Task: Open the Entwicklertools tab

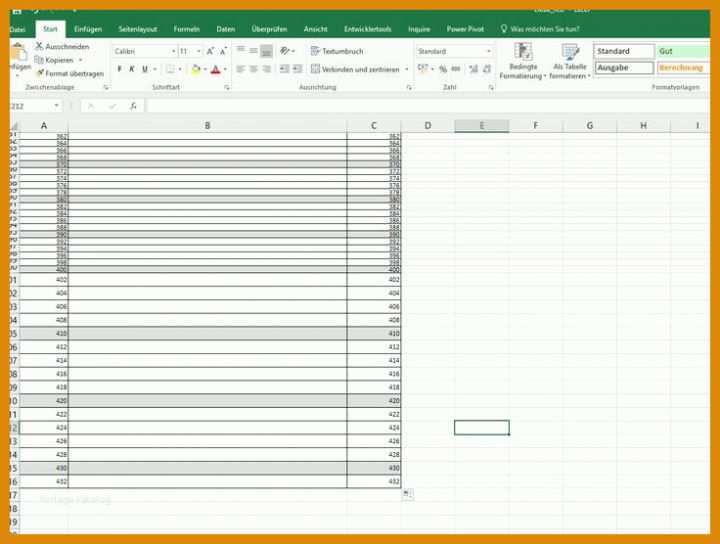Action: pos(367,29)
